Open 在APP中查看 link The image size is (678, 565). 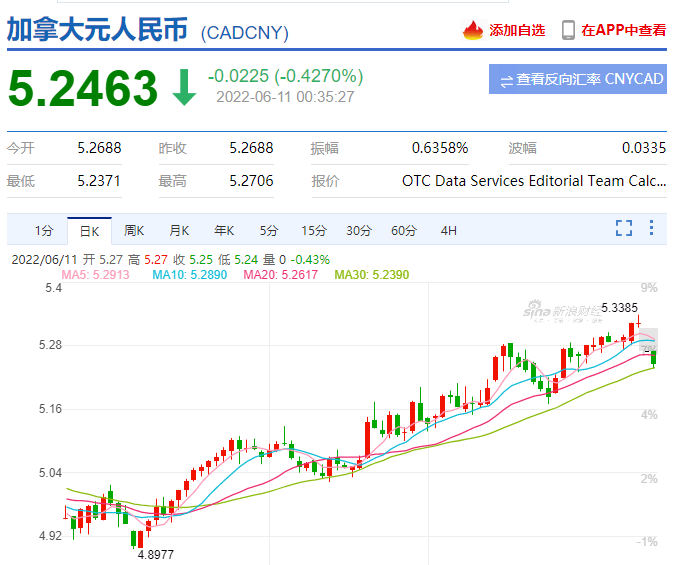(x=624, y=30)
